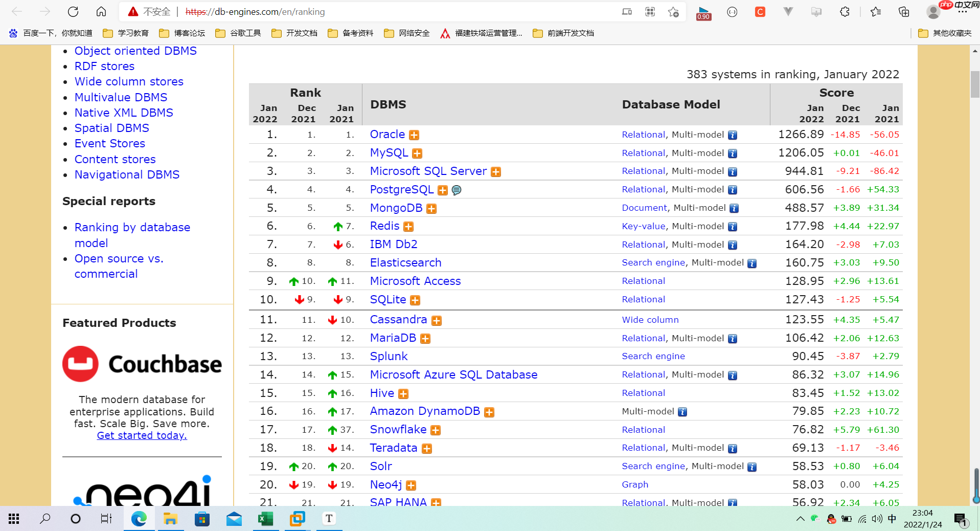Expand Redis using its plus icon
This screenshot has height=531, width=980.
coord(408,227)
